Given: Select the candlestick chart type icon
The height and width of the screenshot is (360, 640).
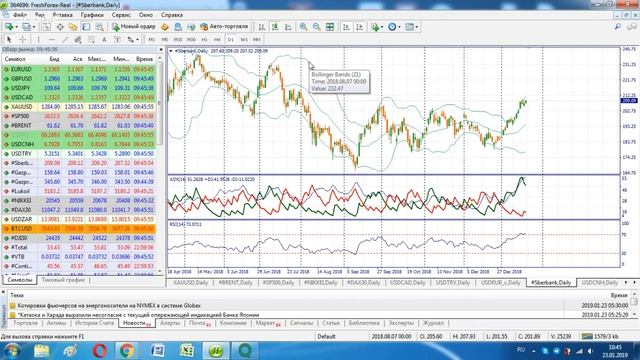Looking at the screenshot, I should [x=275, y=27].
